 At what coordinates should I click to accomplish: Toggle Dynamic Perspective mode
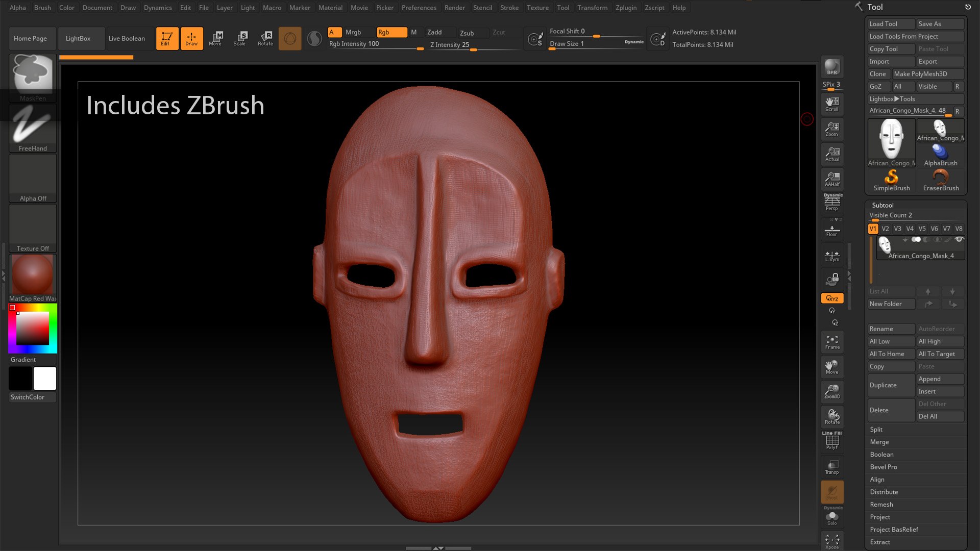(832, 202)
